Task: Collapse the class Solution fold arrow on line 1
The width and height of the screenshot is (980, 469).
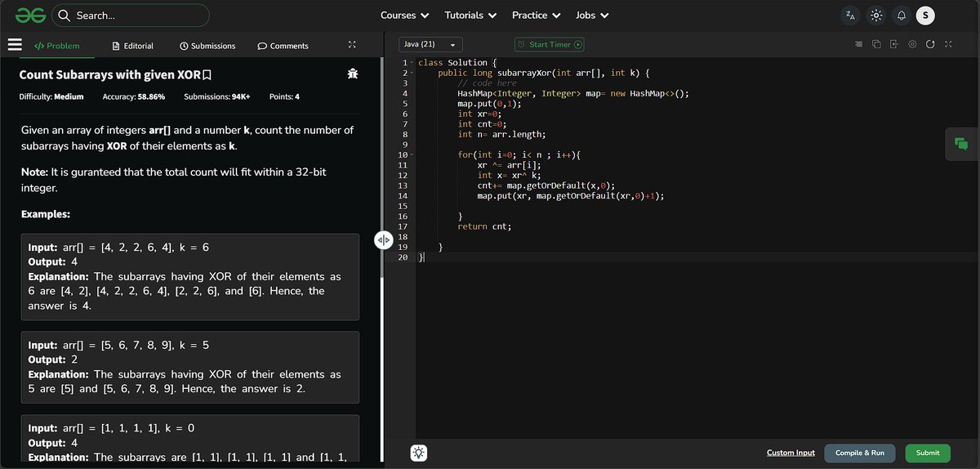Action: pyautogui.click(x=413, y=63)
